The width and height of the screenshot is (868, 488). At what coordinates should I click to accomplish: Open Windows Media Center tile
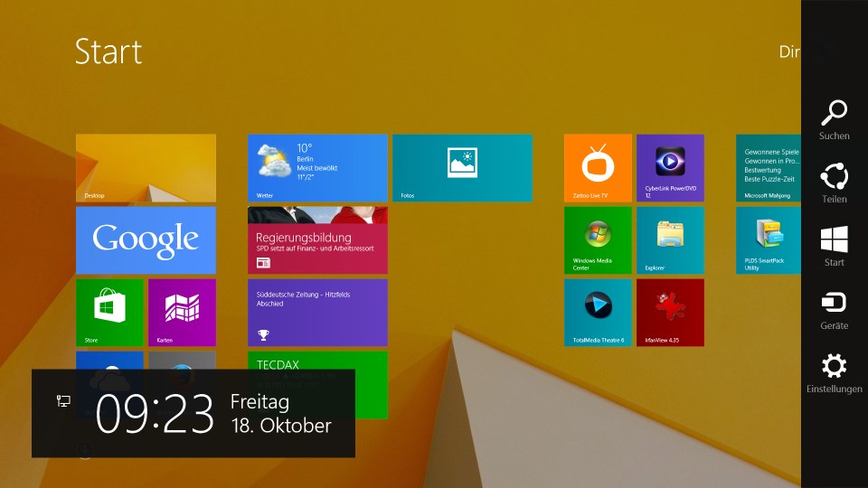click(598, 240)
